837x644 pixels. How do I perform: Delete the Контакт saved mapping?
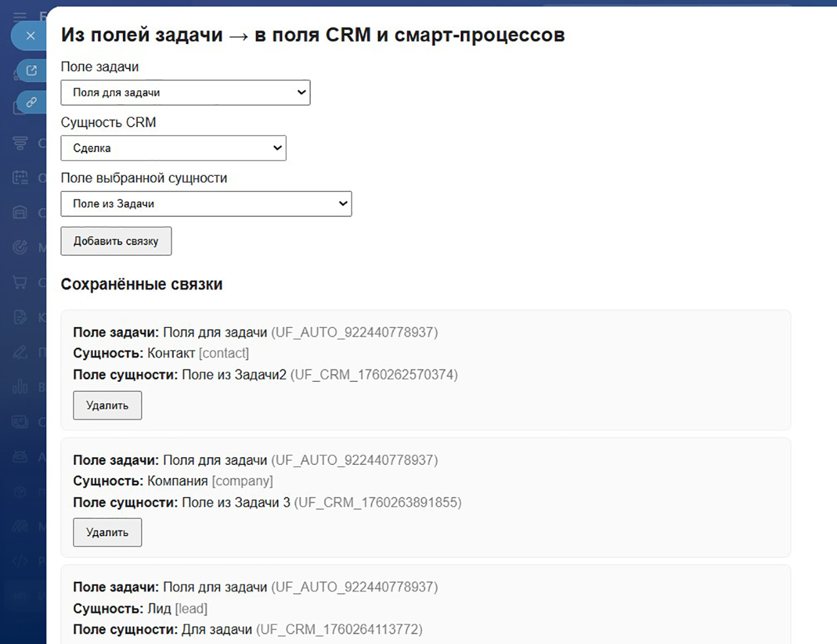[107, 405]
